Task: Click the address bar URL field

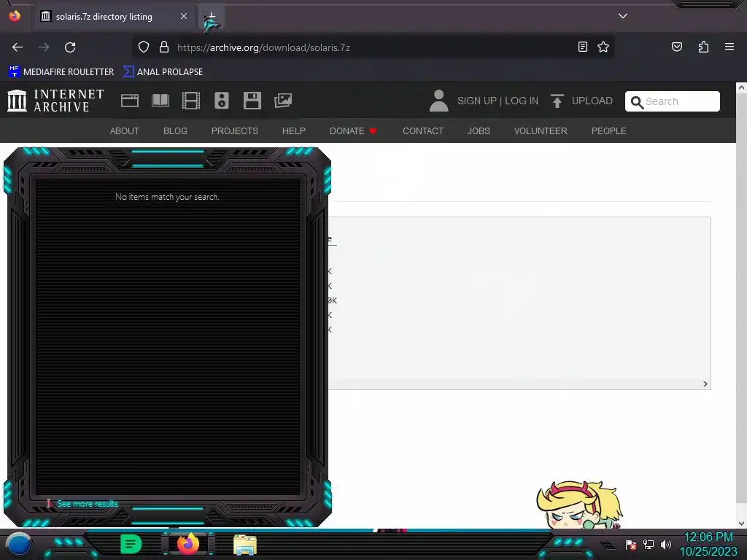Action: (371, 47)
